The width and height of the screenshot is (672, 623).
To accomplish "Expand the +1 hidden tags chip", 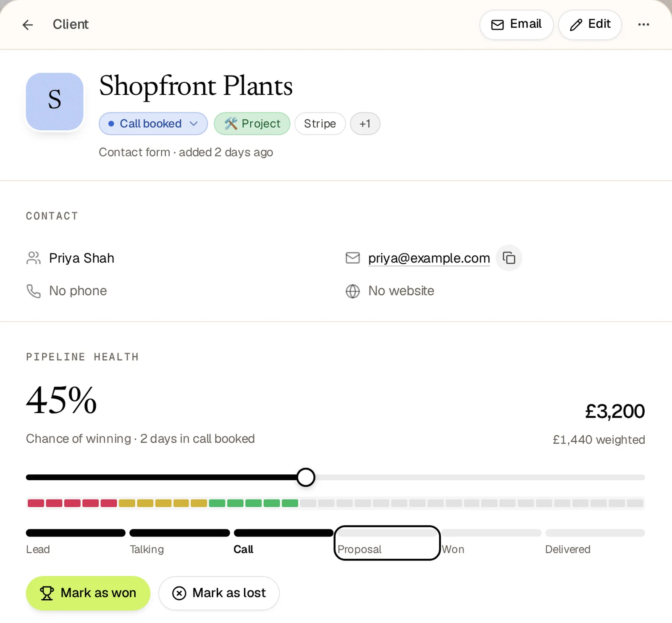I will 365,124.
